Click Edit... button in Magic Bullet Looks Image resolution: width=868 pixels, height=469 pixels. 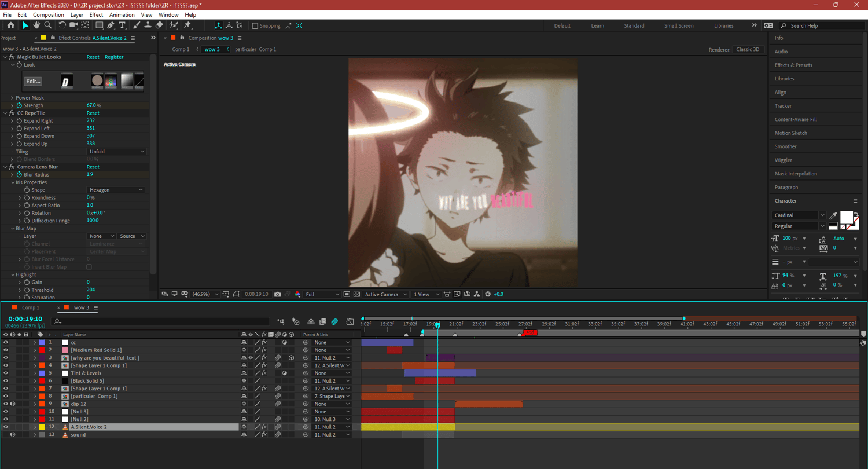[x=33, y=82]
